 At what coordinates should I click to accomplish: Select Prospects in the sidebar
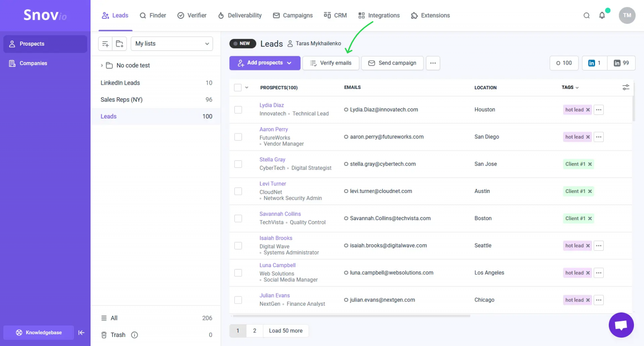[x=45, y=44]
